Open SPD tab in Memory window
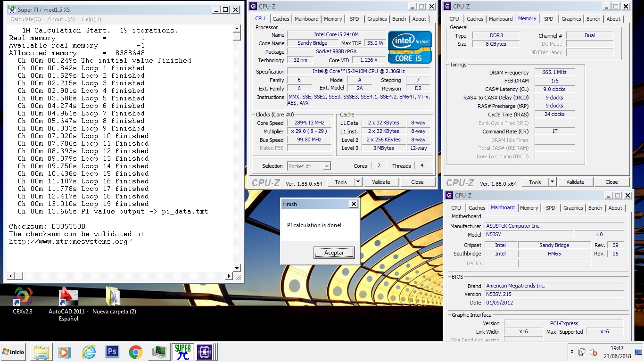 pyautogui.click(x=549, y=19)
